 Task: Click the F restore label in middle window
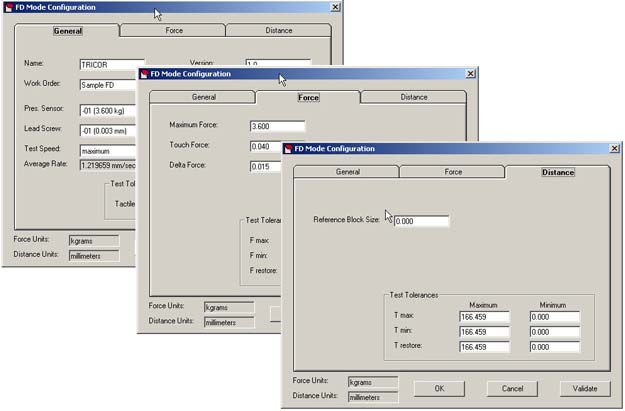point(263,270)
